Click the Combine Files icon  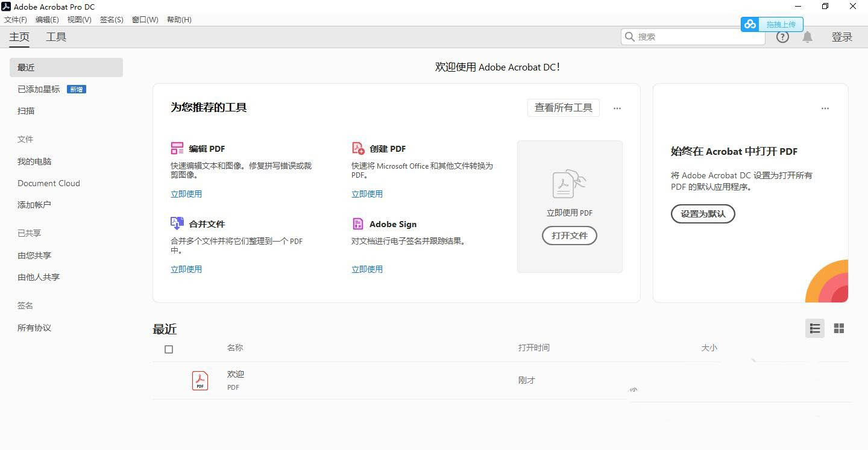click(177, 223)
